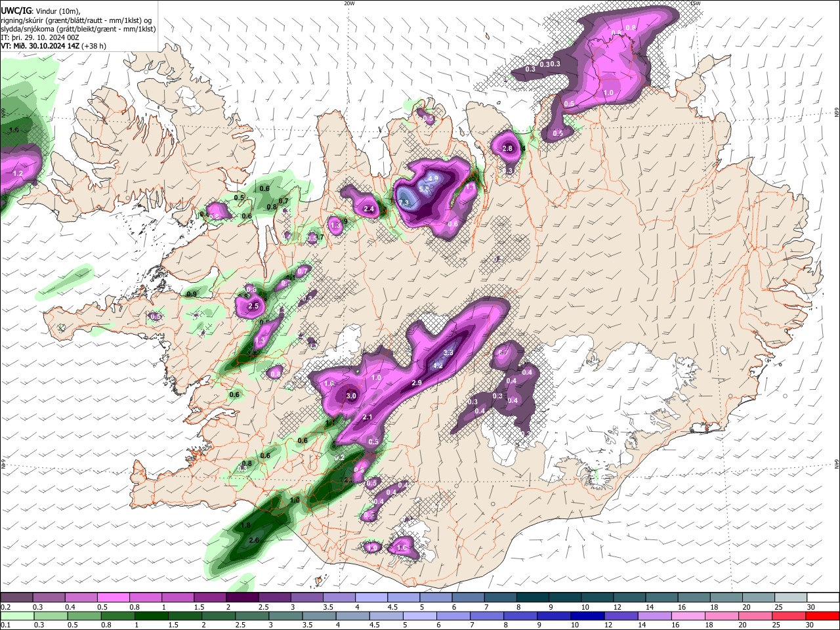Click the pink rain swatch starting at 18
The width and height of the screenshot is (840, 630).
(722, 616)
